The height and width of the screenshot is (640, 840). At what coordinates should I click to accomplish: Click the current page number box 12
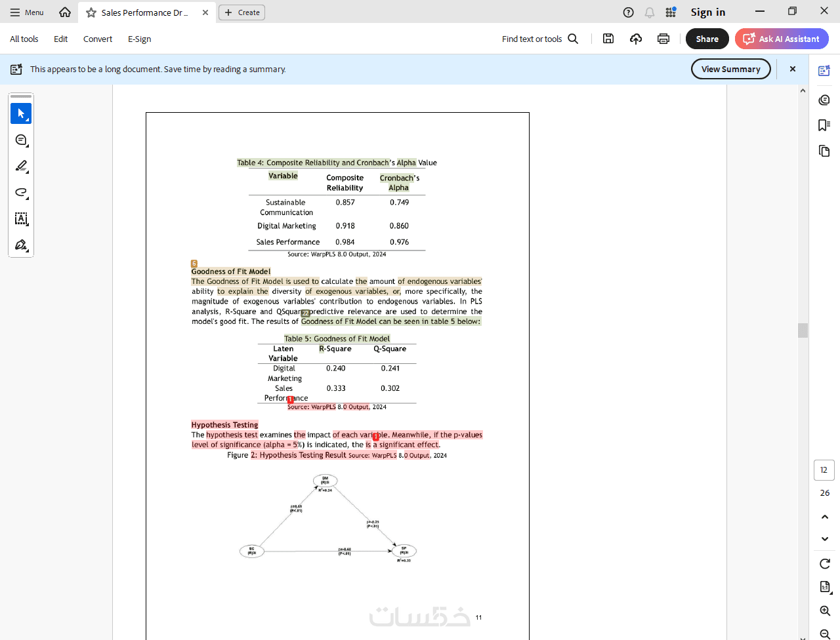point(824,470)
